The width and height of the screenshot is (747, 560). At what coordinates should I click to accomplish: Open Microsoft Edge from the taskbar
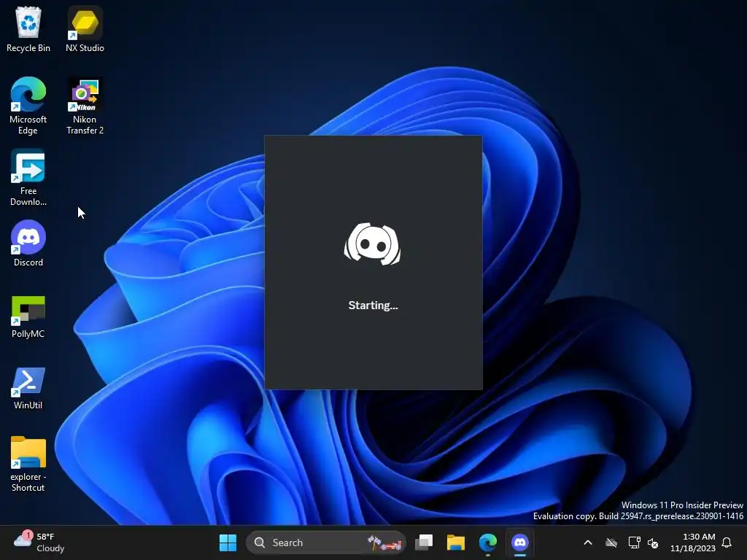point(488,542)
